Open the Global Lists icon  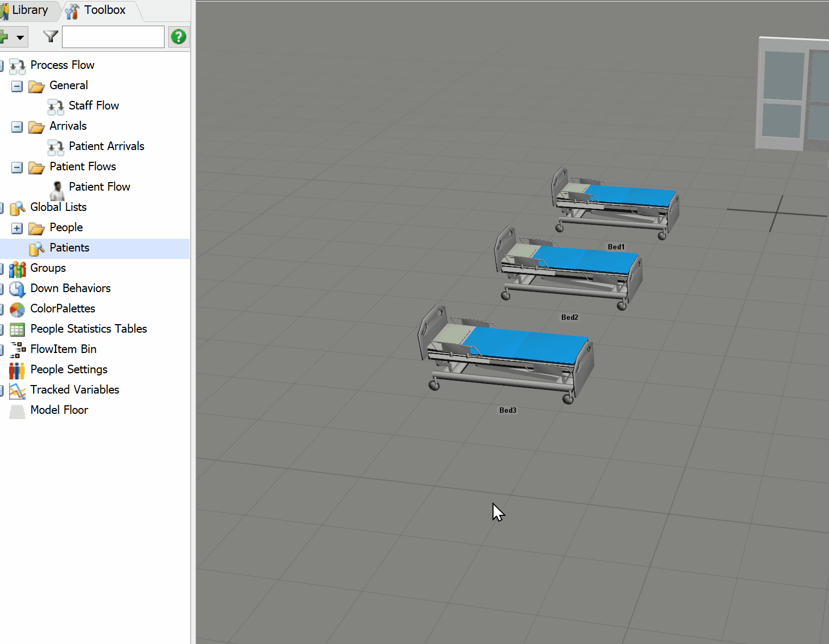18,208
